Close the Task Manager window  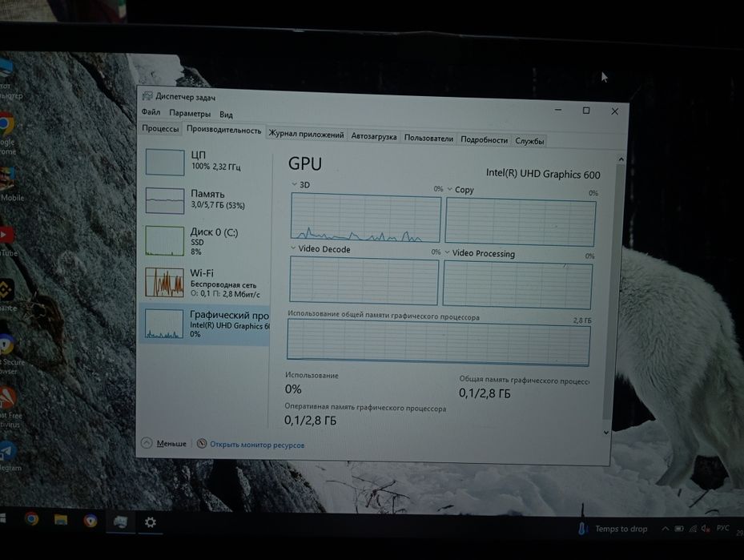coord(614,111)
